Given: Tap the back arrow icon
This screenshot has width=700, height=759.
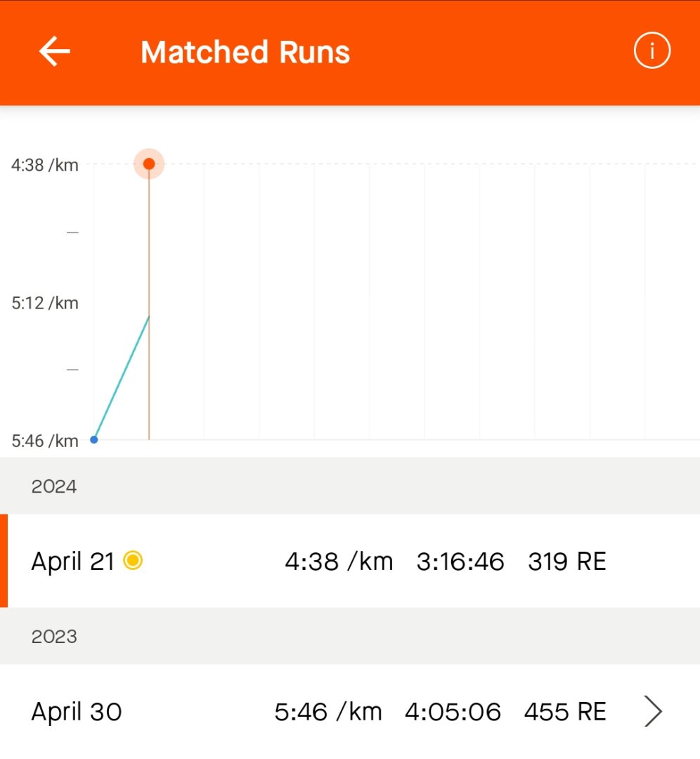Looking at the screenshot, I should [55, 51].
